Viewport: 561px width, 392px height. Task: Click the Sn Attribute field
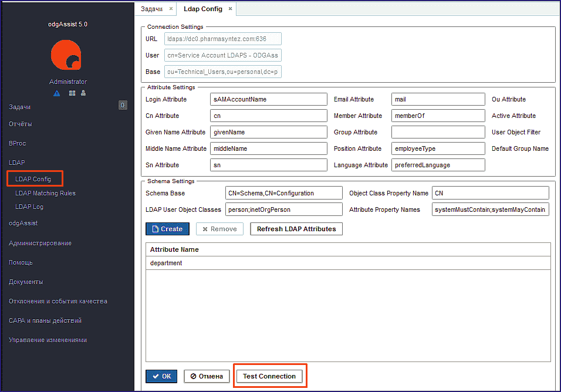tap(269, 165)
